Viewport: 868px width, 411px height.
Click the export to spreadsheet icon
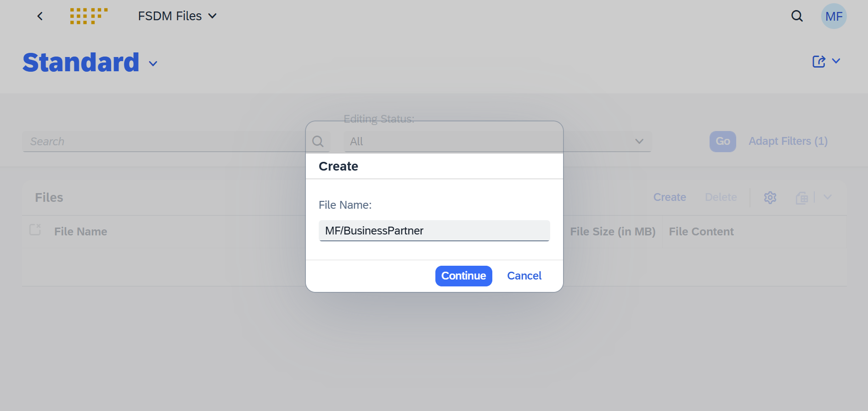(802, 198)
